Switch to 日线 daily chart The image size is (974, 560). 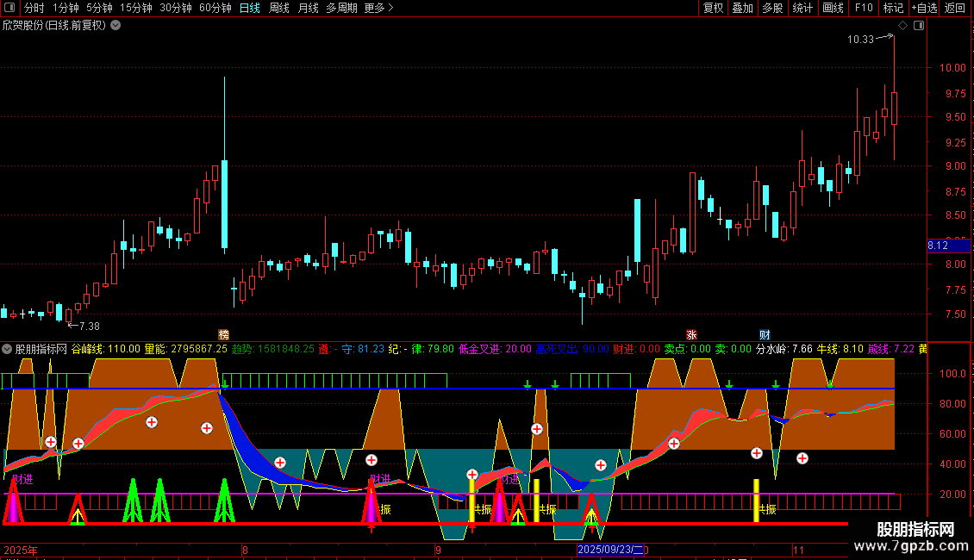250,8
